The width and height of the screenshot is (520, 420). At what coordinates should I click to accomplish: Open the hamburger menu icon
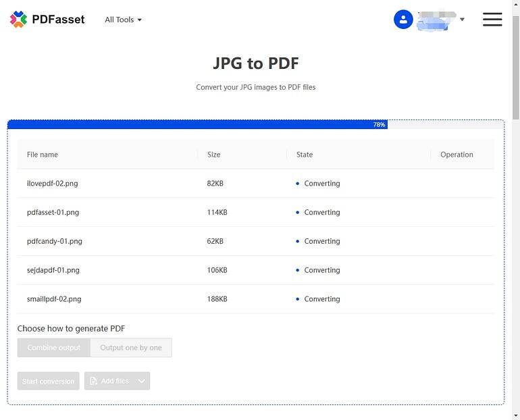[x=492, y=19]
